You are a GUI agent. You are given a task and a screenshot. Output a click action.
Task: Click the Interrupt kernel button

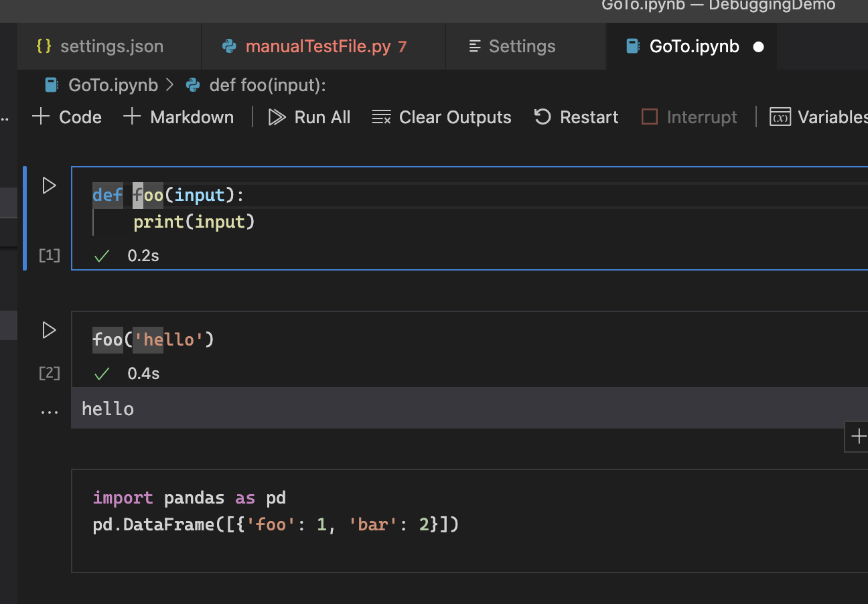689,117
